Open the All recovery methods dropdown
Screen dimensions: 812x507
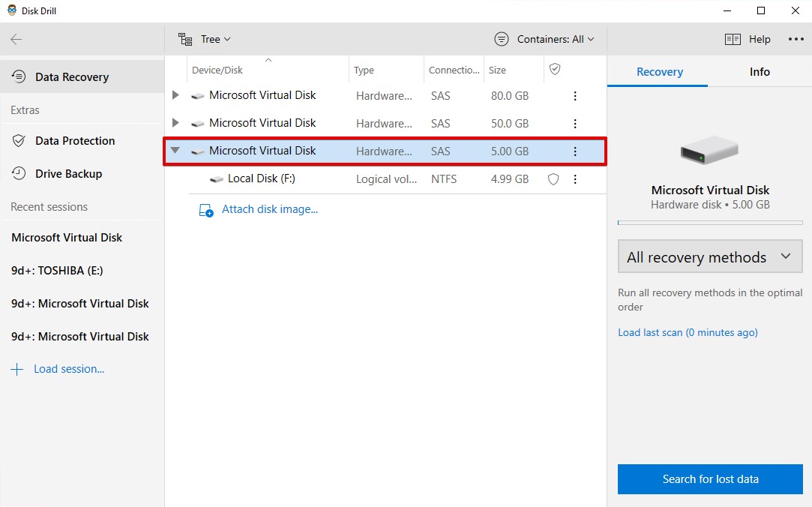710,256
